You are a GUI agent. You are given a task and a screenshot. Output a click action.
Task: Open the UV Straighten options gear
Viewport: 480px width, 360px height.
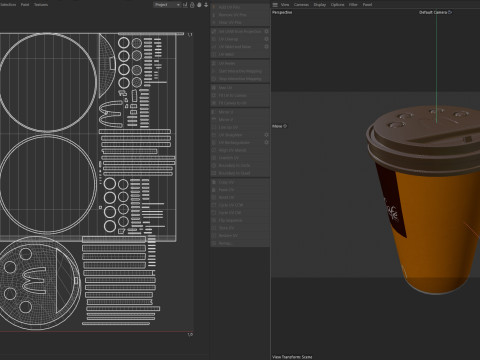click(x=266, y=135)
